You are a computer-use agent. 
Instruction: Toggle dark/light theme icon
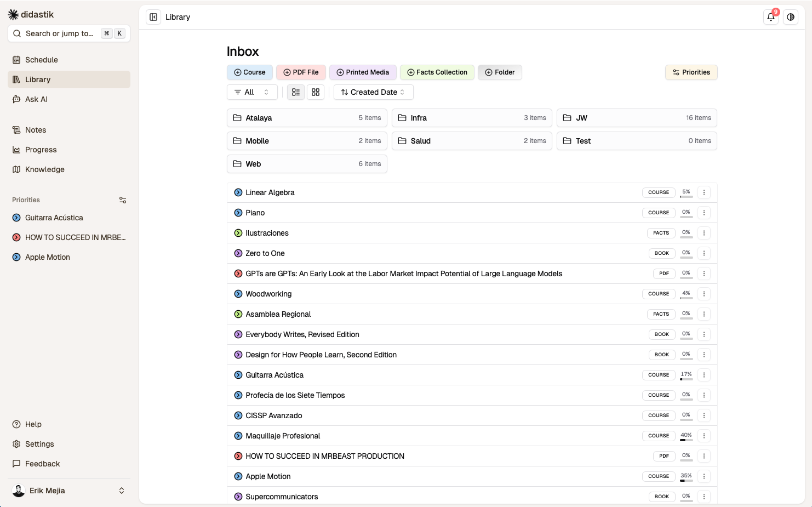pos(791,17)
